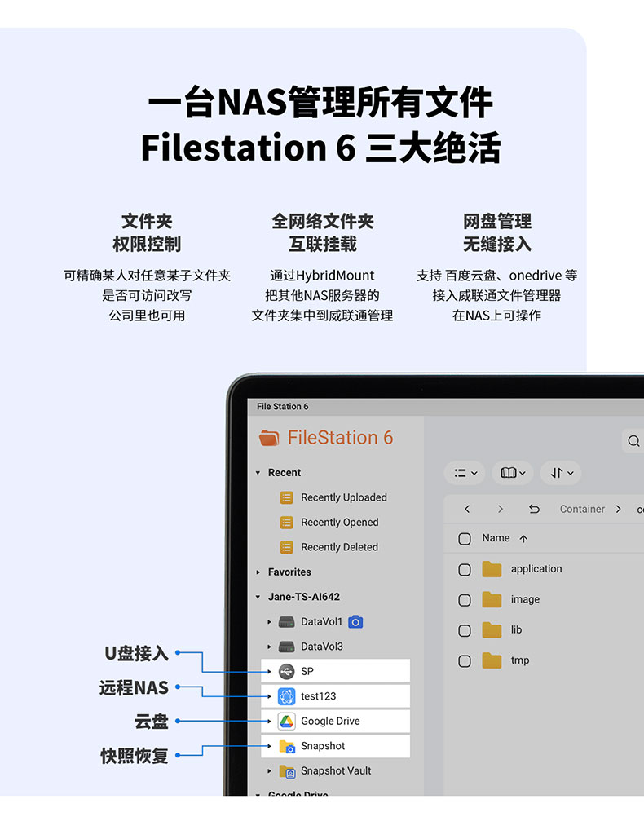
Task: Expand the Favorites section
Action: (x=258, y=572)
